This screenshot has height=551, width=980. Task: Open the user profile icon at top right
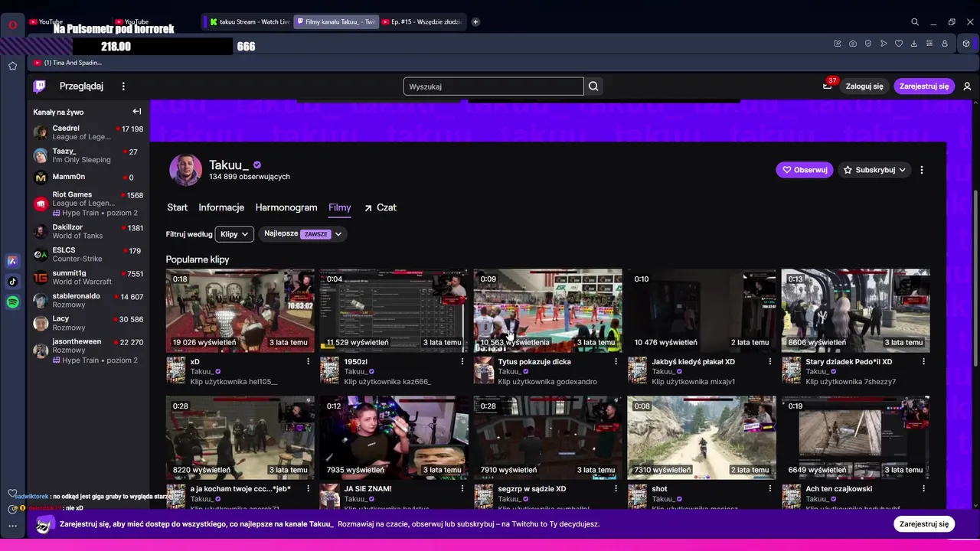967,86
